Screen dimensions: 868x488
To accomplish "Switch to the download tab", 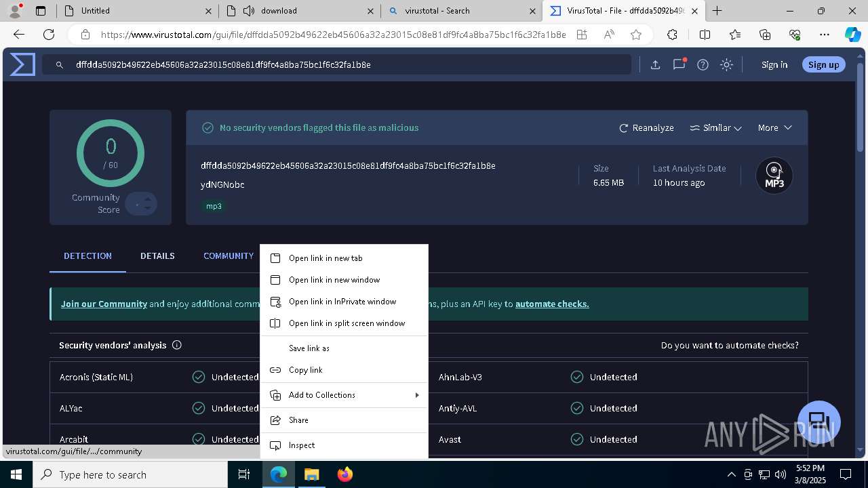I will pyautogui.click(x=299, y=11).
